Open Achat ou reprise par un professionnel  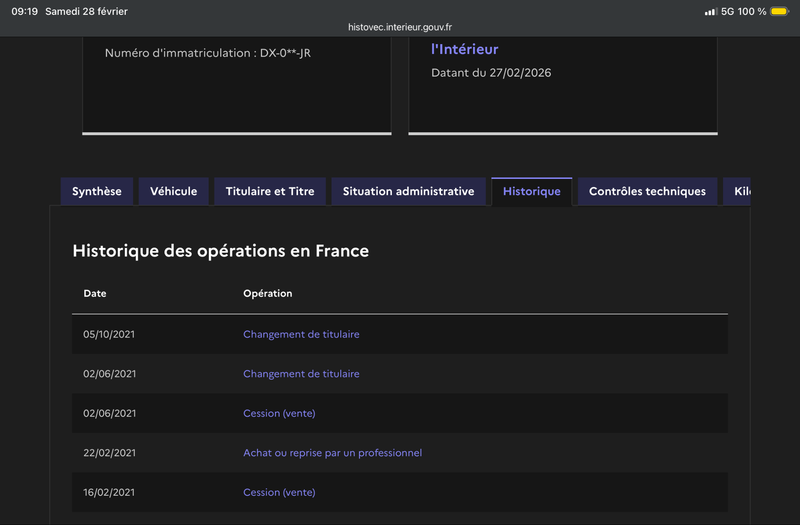click(332, 453)
